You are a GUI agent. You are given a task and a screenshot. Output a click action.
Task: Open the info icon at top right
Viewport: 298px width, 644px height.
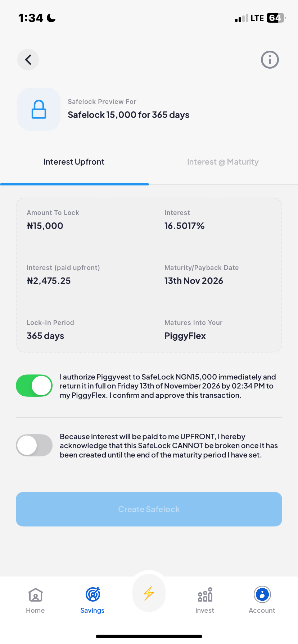pos(270,59)
